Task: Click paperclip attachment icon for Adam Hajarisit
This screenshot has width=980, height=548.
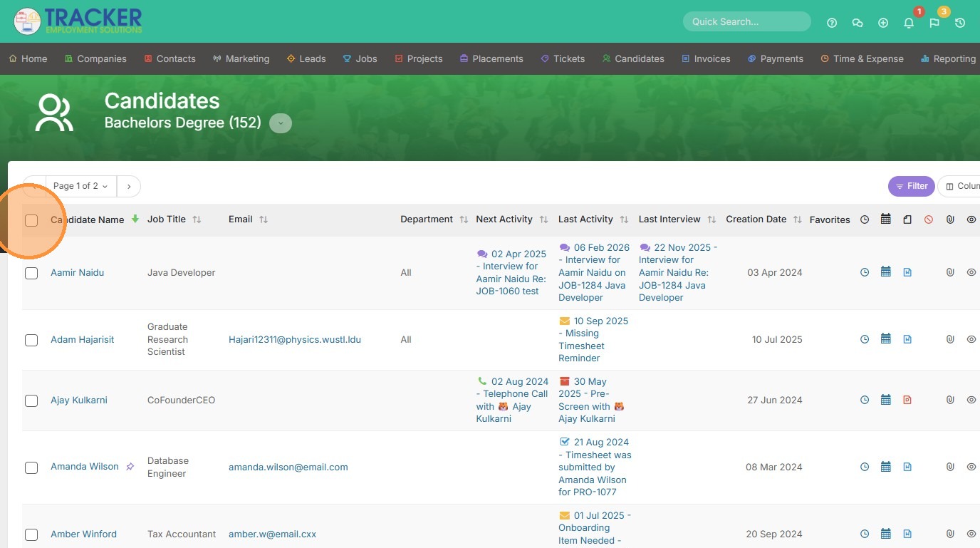Action: tap(950, 339)
